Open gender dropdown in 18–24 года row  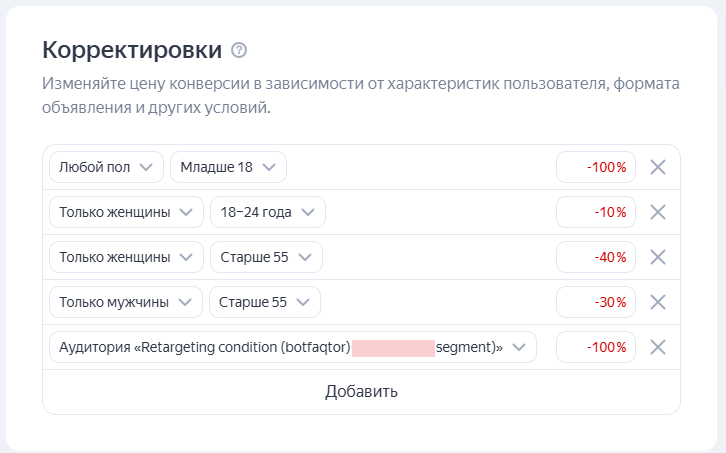(126, 212)
